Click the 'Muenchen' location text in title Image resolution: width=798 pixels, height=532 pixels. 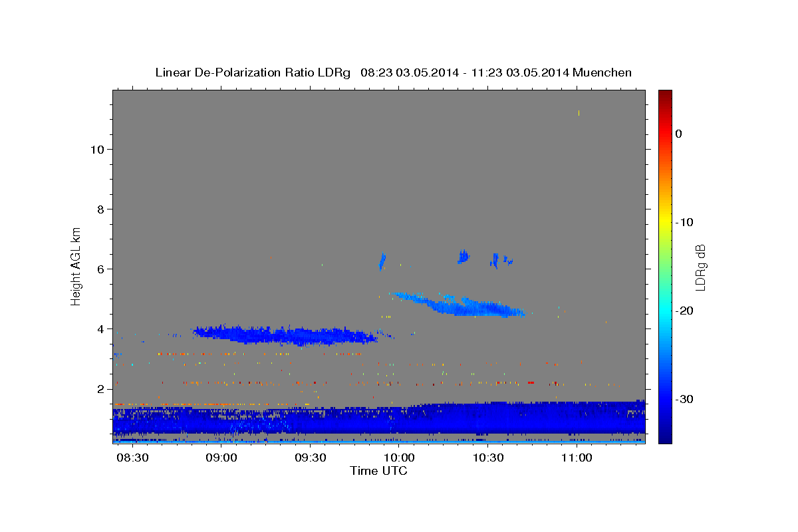click(x=602, y=72)
